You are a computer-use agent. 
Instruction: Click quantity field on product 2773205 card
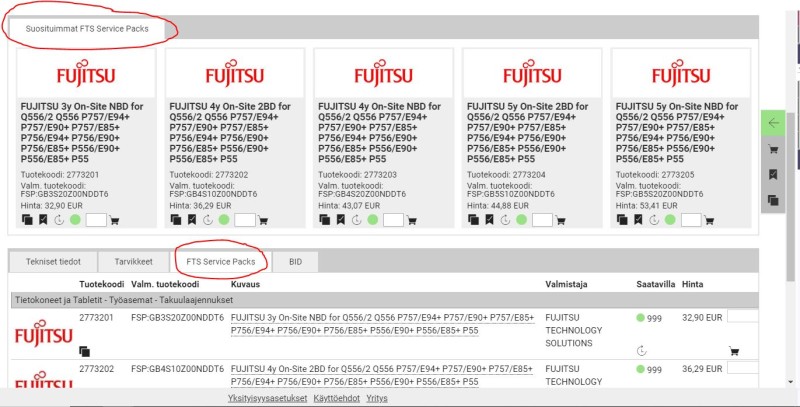tap(691, 220)
